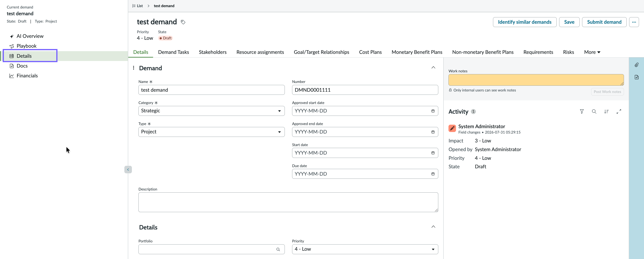The height and width of the screenshot is (259, 644).
Task: Open the Financials sidebar item
Action: [x=27, y=76]
